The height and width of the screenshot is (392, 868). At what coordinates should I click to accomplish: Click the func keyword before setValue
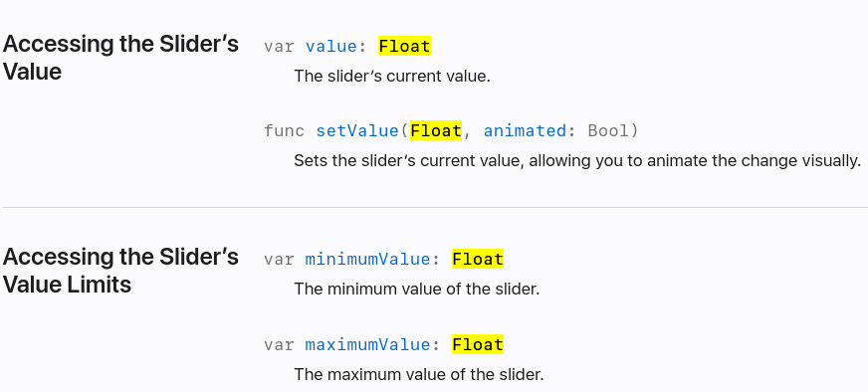[284, 130]
